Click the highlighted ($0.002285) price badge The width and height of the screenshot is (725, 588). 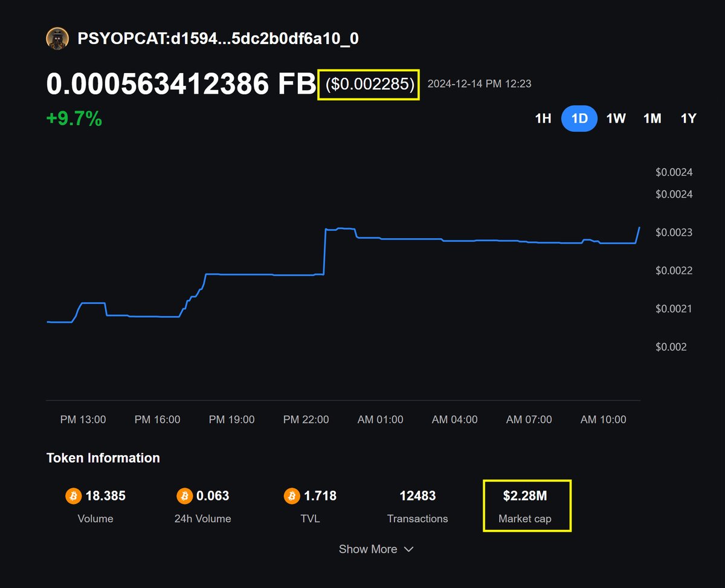[368, 84]
